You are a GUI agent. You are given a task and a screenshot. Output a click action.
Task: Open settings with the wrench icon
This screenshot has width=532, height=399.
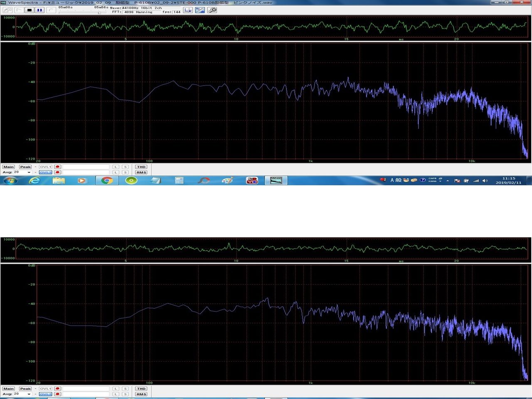tap(212, 10)
